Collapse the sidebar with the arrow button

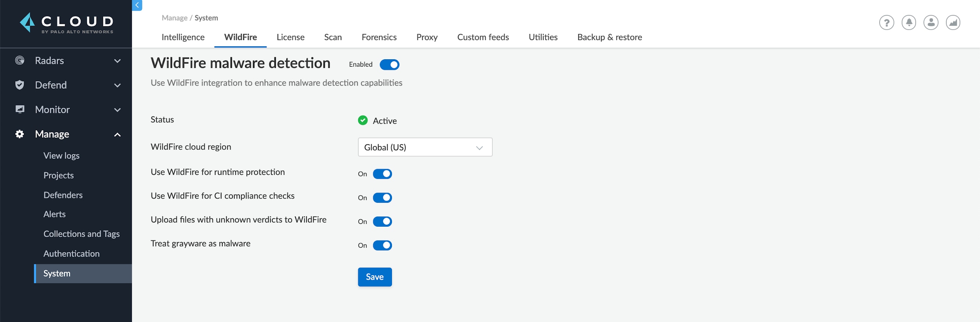tap(137, 5)
